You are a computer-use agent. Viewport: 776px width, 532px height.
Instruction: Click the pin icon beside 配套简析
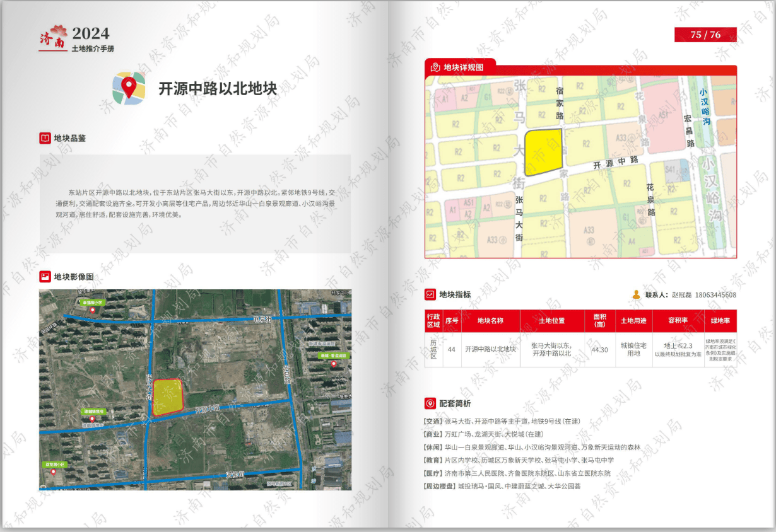click(x=430, y=403)
